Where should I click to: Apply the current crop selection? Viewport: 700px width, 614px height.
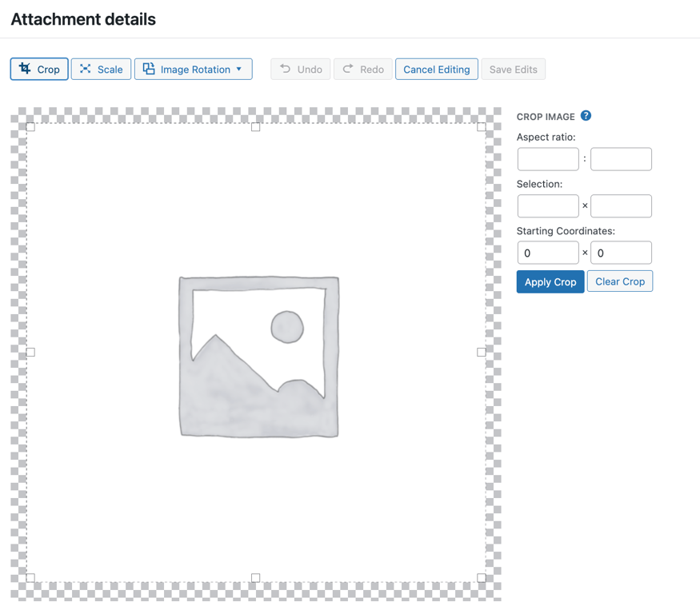click(550, 281)
